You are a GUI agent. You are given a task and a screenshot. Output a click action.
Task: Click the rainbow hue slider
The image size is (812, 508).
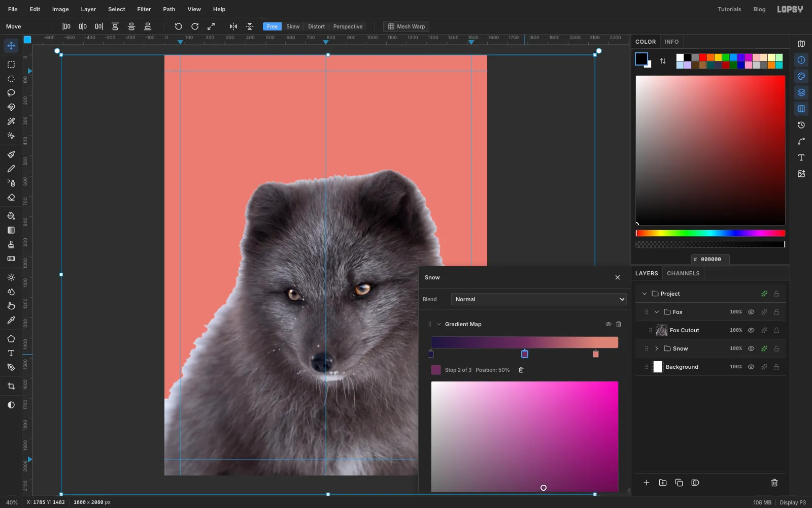[x=710, y=233]
